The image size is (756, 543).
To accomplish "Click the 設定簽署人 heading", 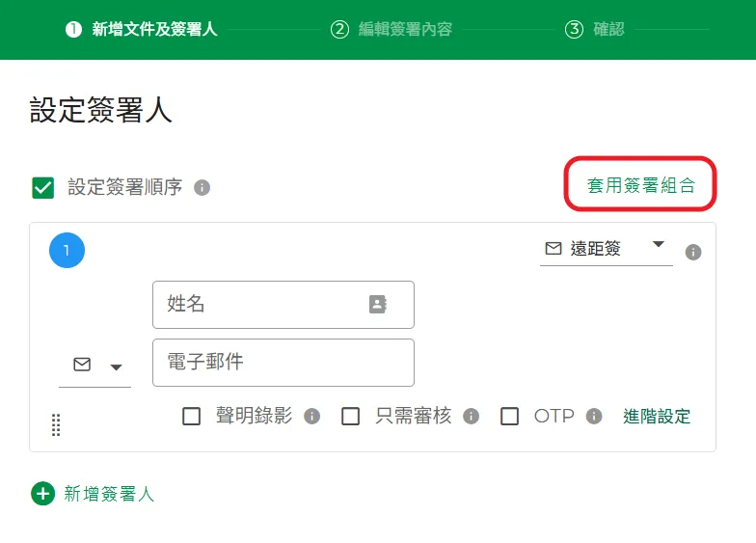I will 100,110.
